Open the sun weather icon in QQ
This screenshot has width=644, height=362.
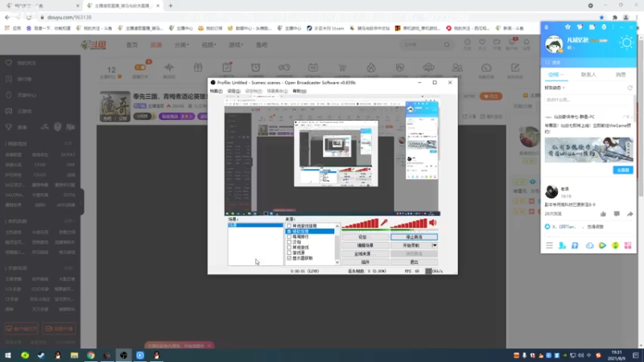click(x=626, y=43)
